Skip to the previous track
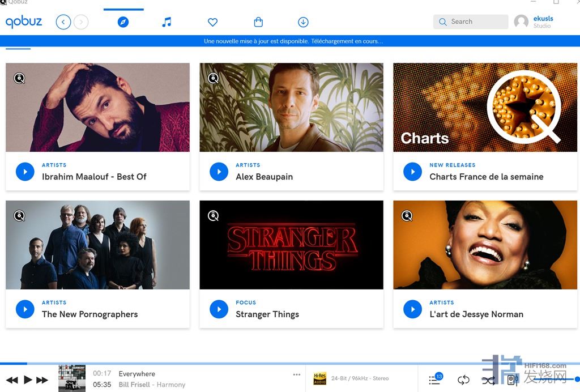This screenshot has height=392, width=580. (x=12, y=380)
